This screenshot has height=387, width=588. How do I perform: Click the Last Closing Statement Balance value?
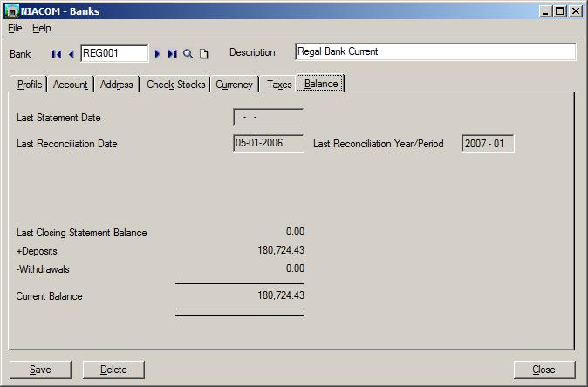pos(295,232)
